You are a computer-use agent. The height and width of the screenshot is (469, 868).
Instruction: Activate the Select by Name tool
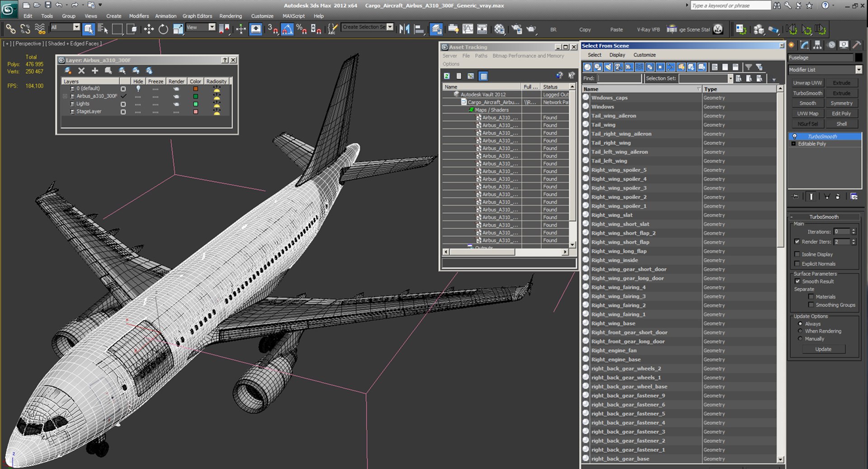click(x=103, y=29)
